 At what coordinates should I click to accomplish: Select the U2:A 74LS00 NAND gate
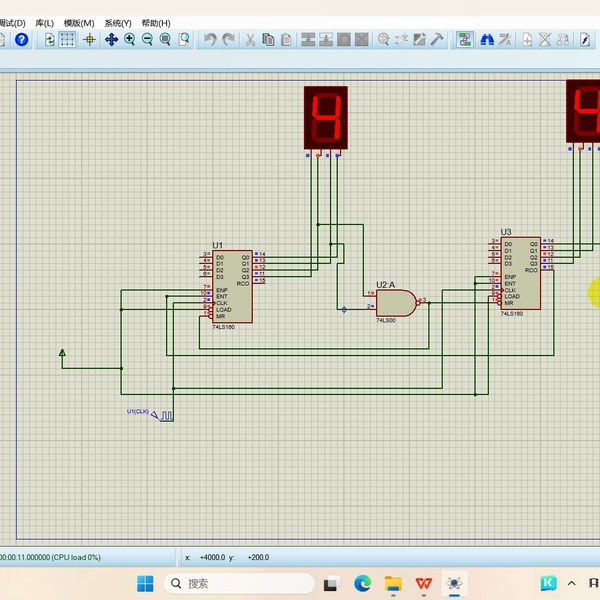click(396, 302)
